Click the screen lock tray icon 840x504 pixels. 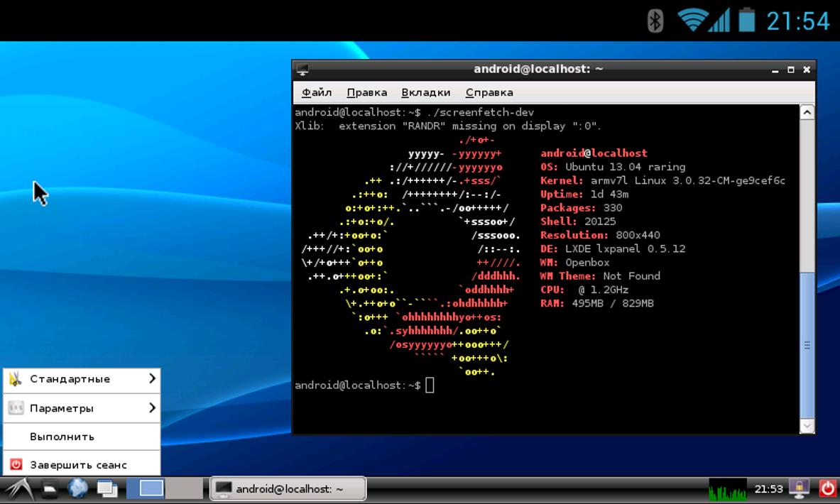[x=799, y=488]
